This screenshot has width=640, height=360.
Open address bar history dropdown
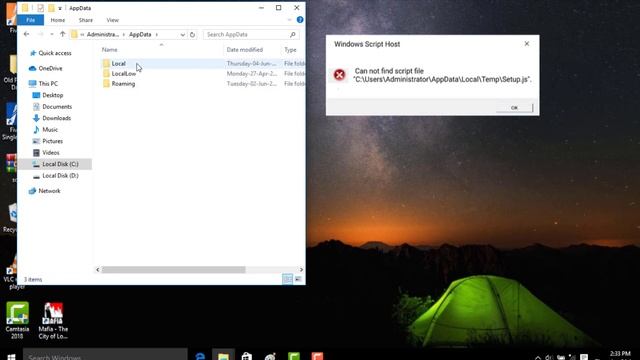[x=182, y=35]
